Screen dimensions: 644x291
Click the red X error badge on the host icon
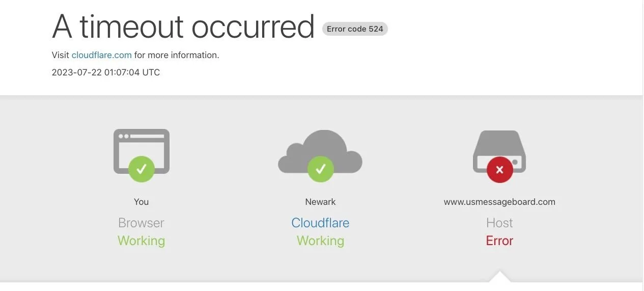coord(499,169)
